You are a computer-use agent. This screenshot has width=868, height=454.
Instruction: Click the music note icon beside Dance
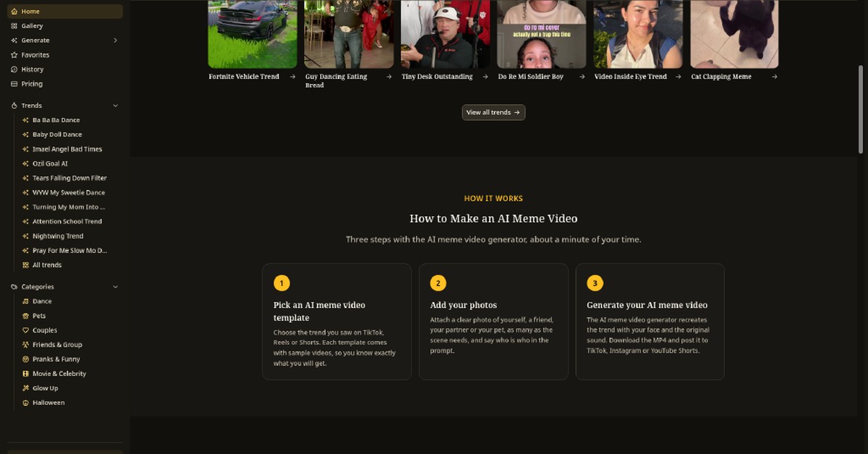click(x=25, y=301)
